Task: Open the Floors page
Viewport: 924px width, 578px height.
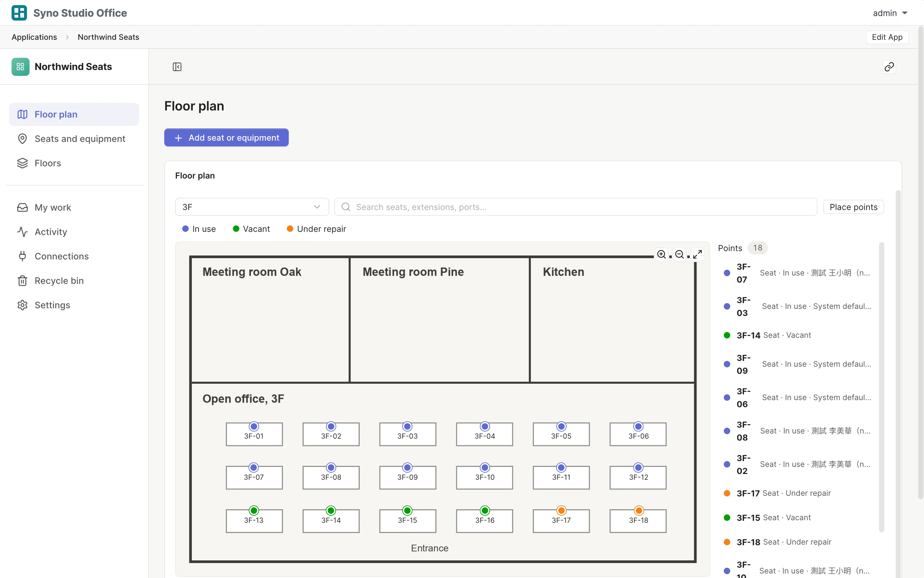Action: point(74,163)
